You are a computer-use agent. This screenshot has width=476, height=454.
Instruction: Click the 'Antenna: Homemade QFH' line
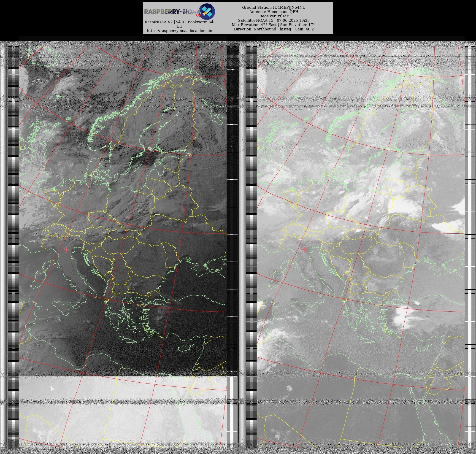(x=274, y=12)
